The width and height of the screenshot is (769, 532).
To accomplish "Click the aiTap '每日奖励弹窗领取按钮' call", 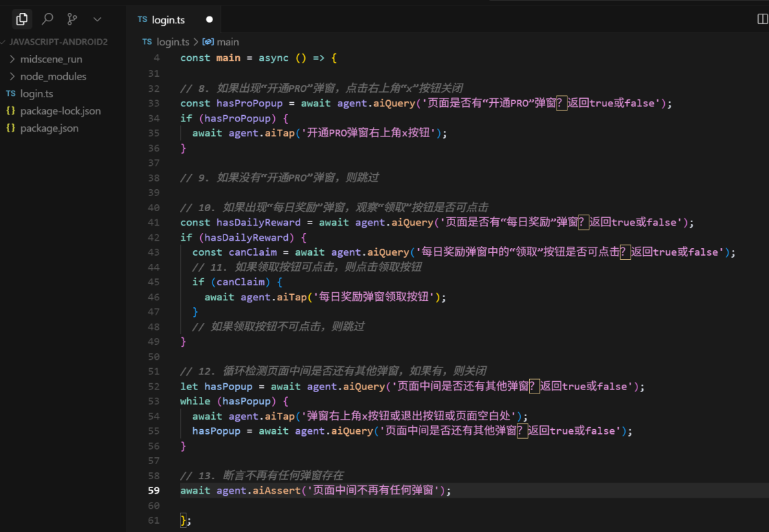I will [x=325, y=297].
